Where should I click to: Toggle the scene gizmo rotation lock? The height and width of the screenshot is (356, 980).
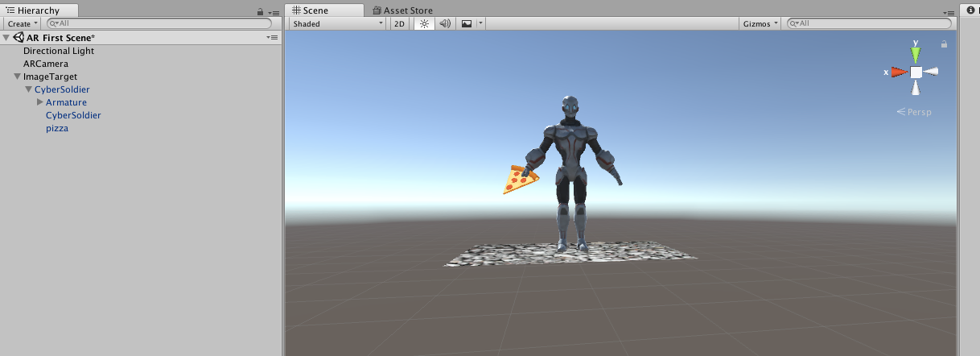click(944, 45)
